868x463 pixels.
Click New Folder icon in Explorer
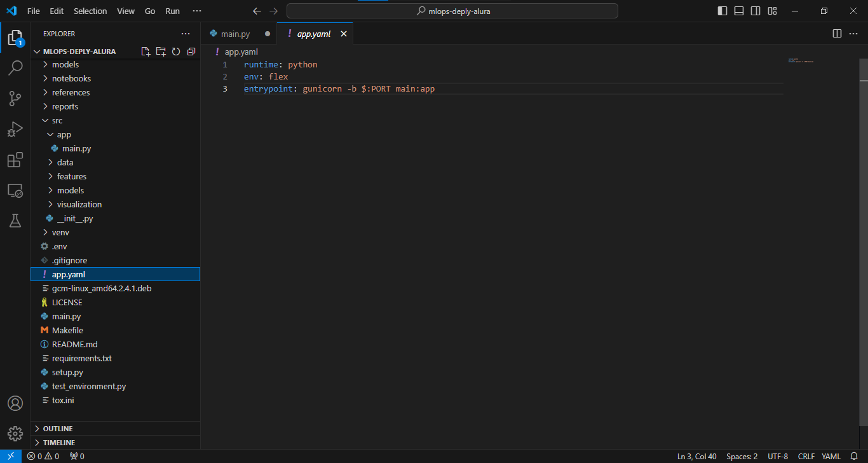161,52
